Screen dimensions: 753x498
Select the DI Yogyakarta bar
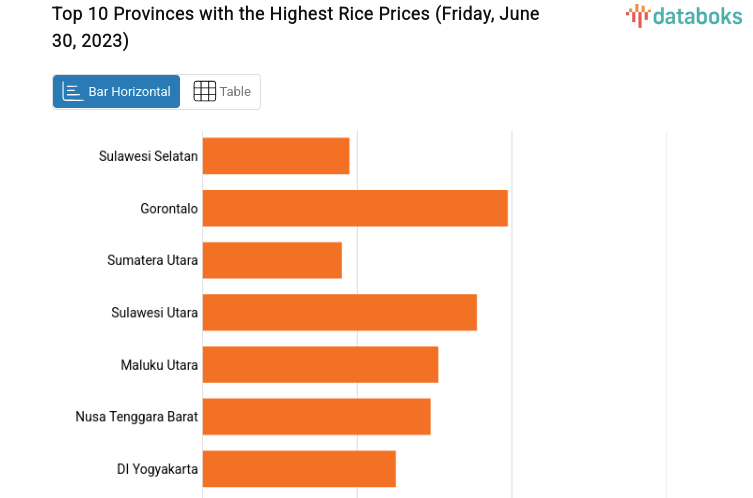[299, 468]
